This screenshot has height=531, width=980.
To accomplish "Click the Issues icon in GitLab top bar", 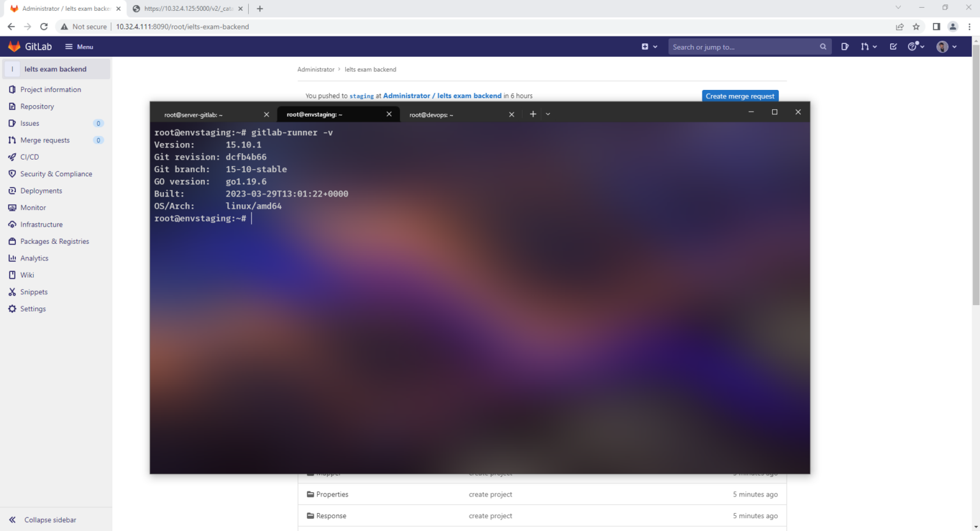I will (845, 47).
